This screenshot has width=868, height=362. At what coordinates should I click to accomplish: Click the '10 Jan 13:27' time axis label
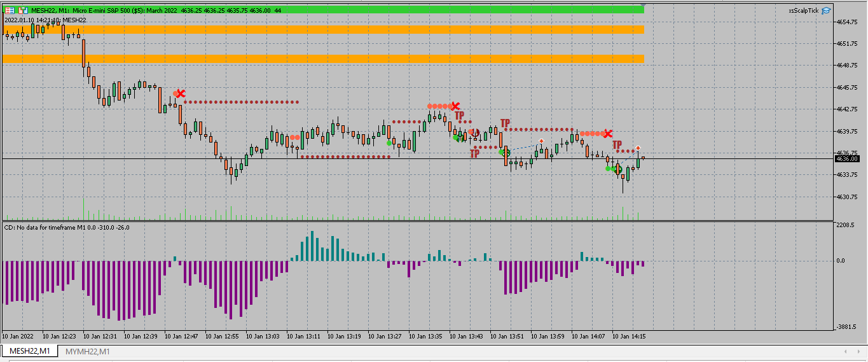(385, 336)
